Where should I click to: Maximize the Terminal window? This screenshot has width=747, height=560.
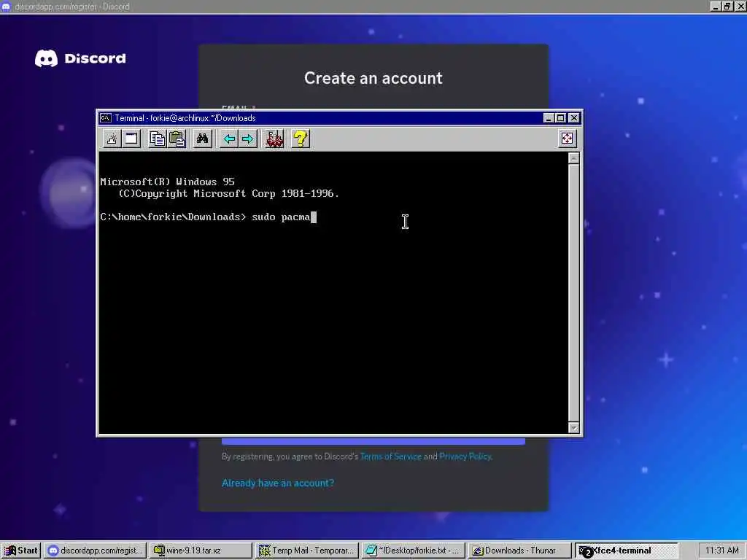pyautogui.click(x=561, y=117)
